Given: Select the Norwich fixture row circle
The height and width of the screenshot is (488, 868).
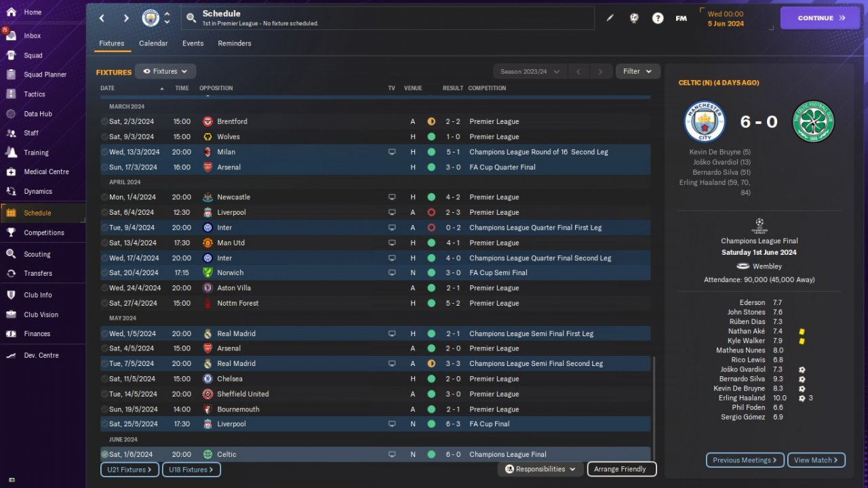Looking at the screenshot, I should coord(104,272).
